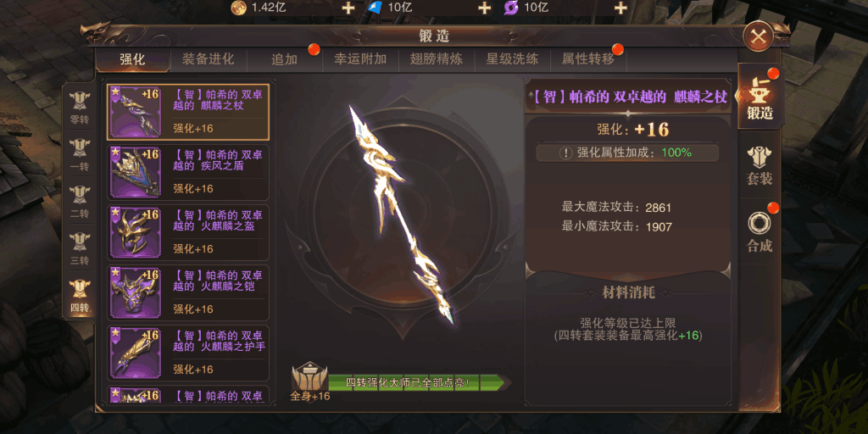868x434 pixels.
Task: Open the 套装 armor set icon
Action: (759, 166)
